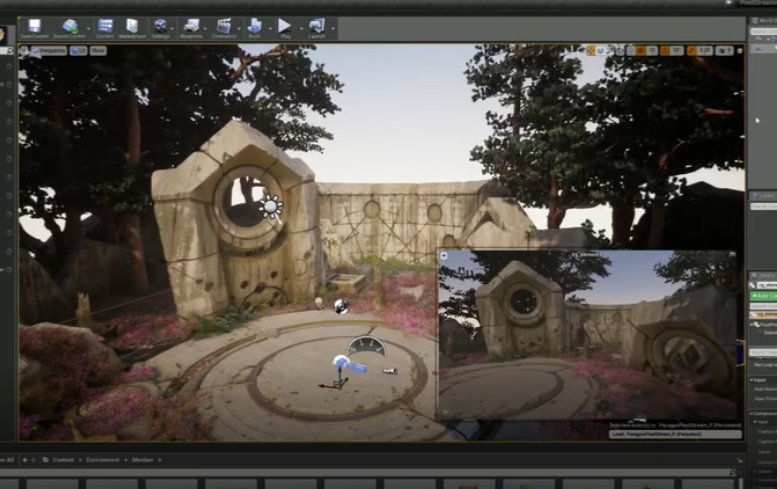Go back in content browser history
This screenshot has height=489, width=777.
[25, 460]
